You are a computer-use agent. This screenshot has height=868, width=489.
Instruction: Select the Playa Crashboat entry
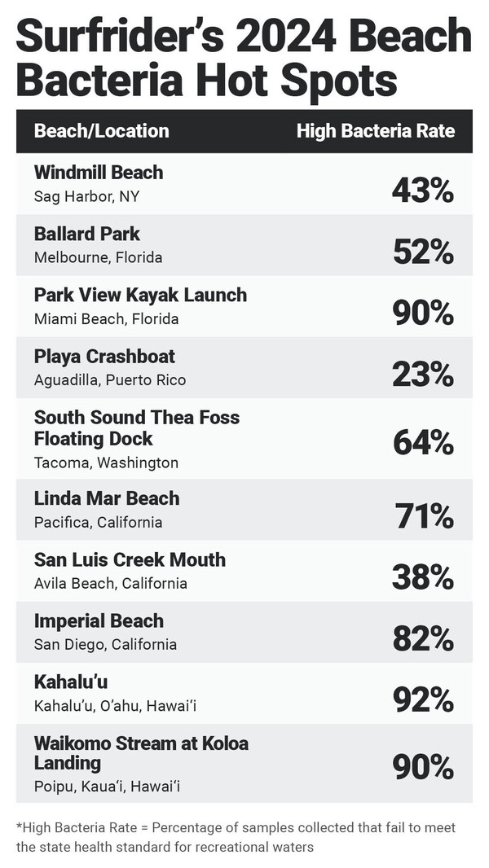[104, 356]
